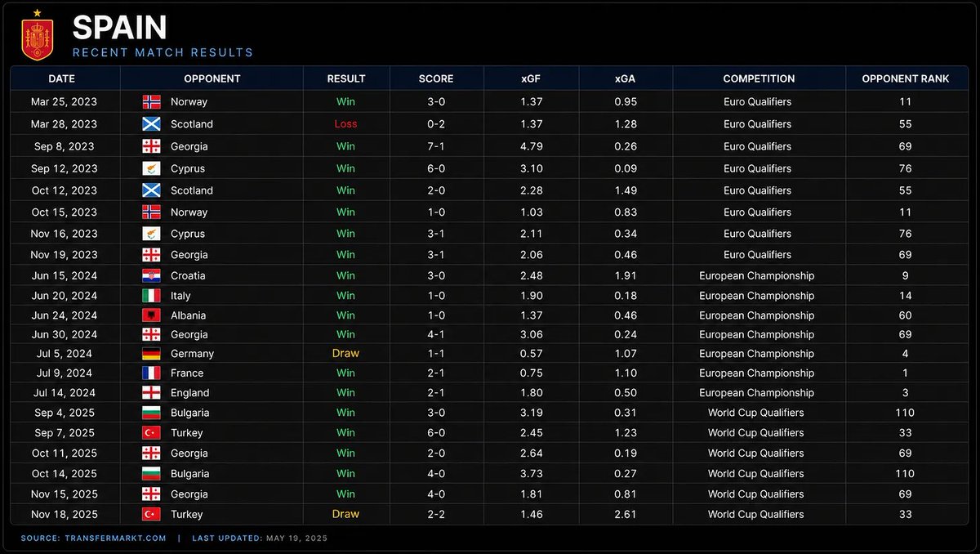Click the opponent name 'France'

(187, 373)
